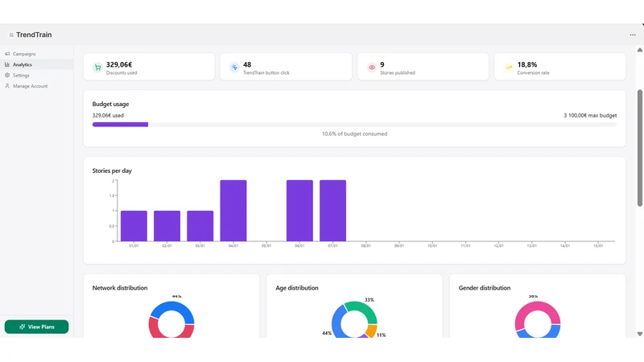
Task: Click the Conversion rate trend icon
Action: pyautogui.click(x=509, y=68)
